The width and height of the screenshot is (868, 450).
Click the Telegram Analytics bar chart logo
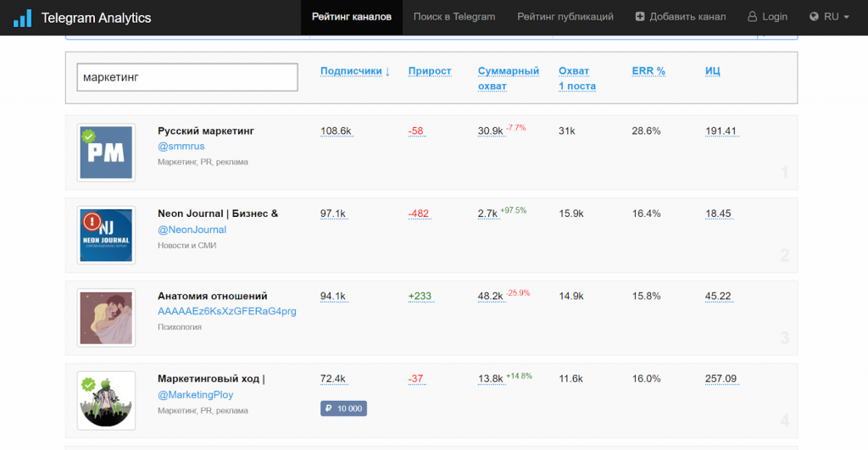click(x=22, y=18)
